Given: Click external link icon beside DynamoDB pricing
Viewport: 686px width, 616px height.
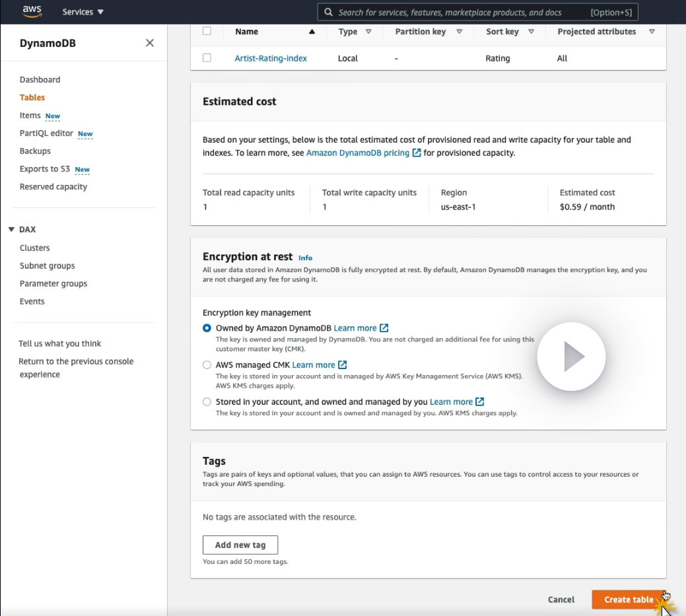Looking at the screenshot, I should pos(417,153).
